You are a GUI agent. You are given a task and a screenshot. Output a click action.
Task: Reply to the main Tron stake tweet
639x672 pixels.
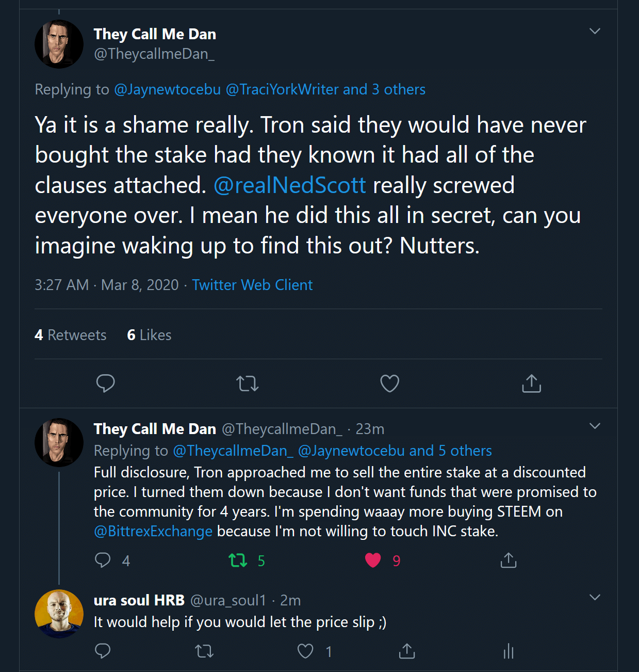click(x=106, y=383)
